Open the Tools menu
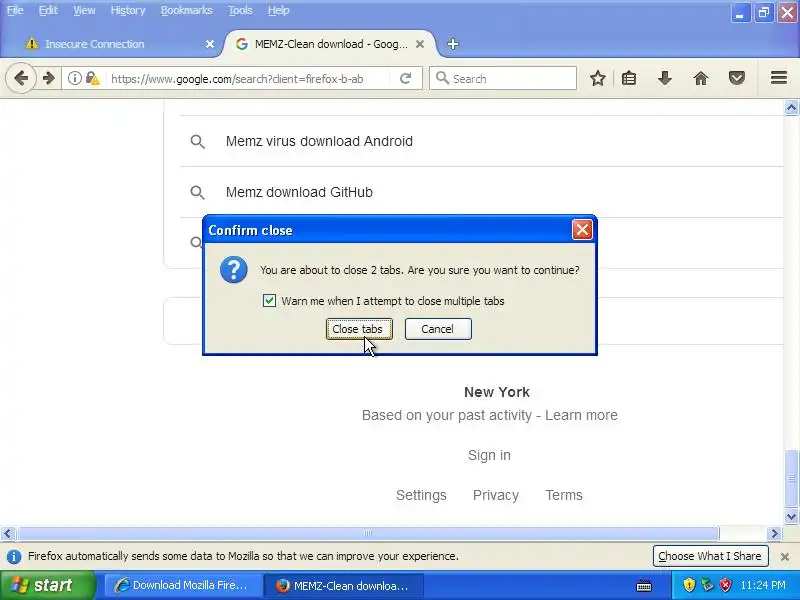Screen dimensions: 800x600 240,10
